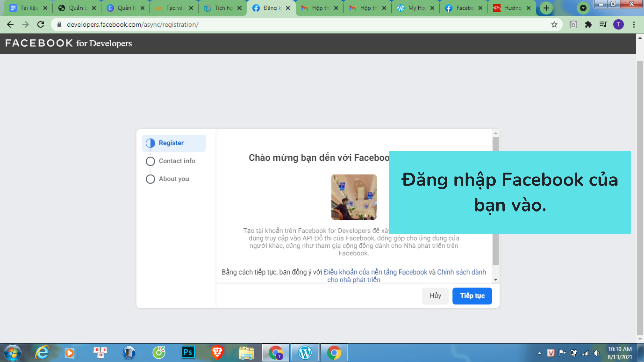Click the Facebook for Developers logo
The width and height of the screenshot is (644, 362).
coord(68,43)
